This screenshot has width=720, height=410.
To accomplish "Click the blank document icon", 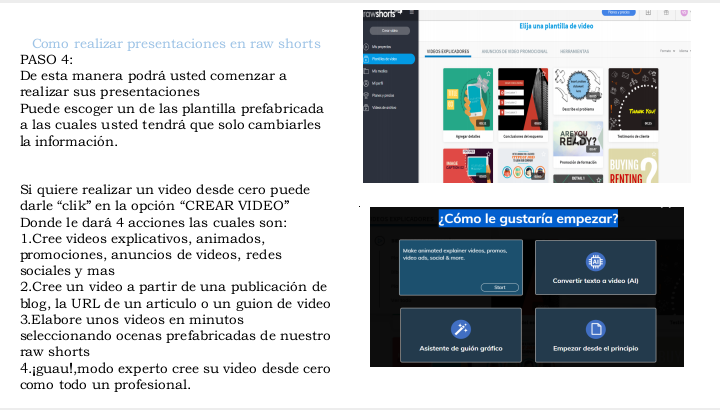I will (596, 329).
